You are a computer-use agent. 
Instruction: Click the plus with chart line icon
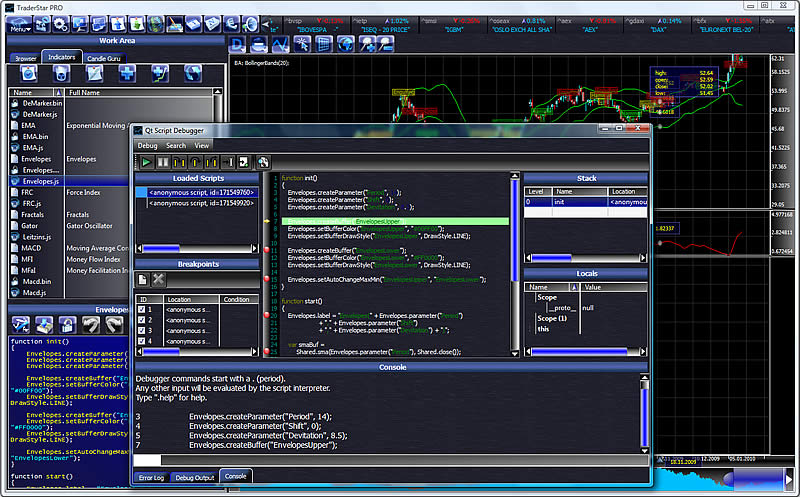[160, 74]
